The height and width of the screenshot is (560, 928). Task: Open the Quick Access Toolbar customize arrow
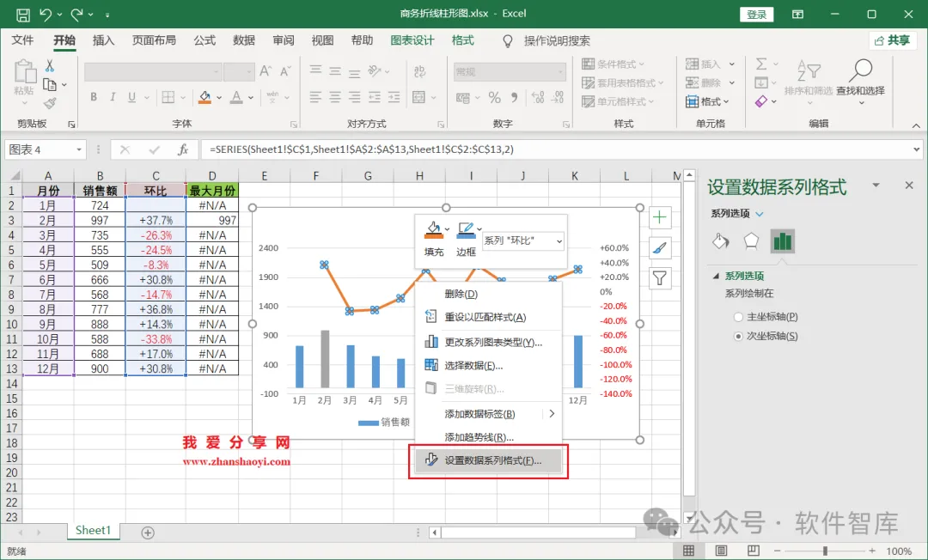click(107, 15)
